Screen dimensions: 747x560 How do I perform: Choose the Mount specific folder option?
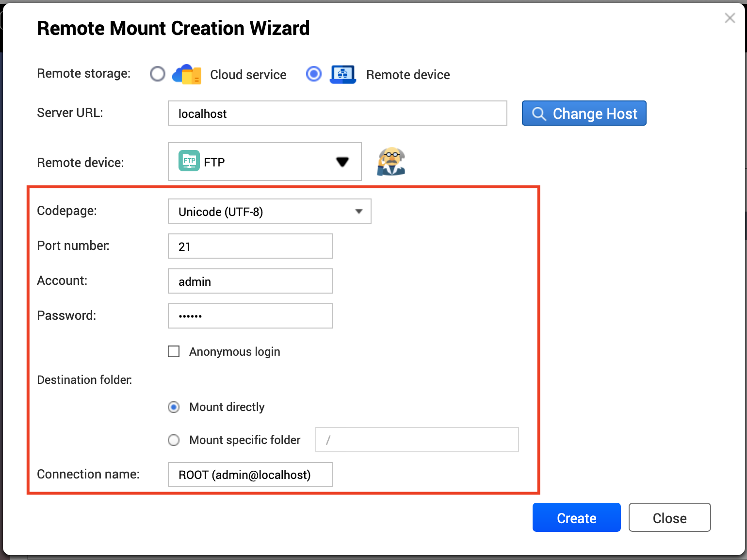[x=174, y=440]
